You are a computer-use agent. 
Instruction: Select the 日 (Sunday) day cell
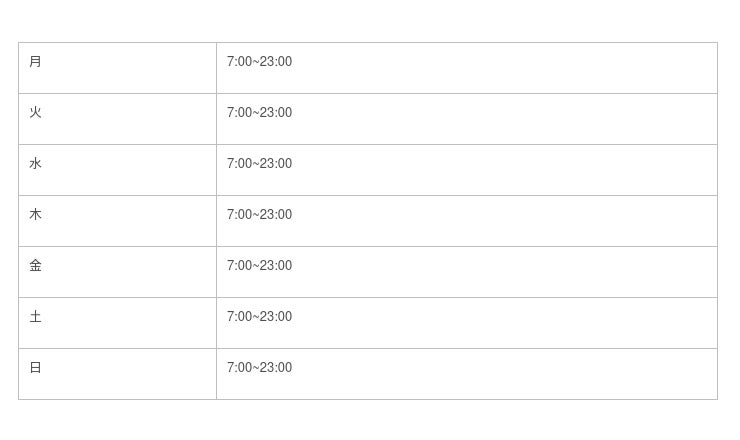point(36,368)
